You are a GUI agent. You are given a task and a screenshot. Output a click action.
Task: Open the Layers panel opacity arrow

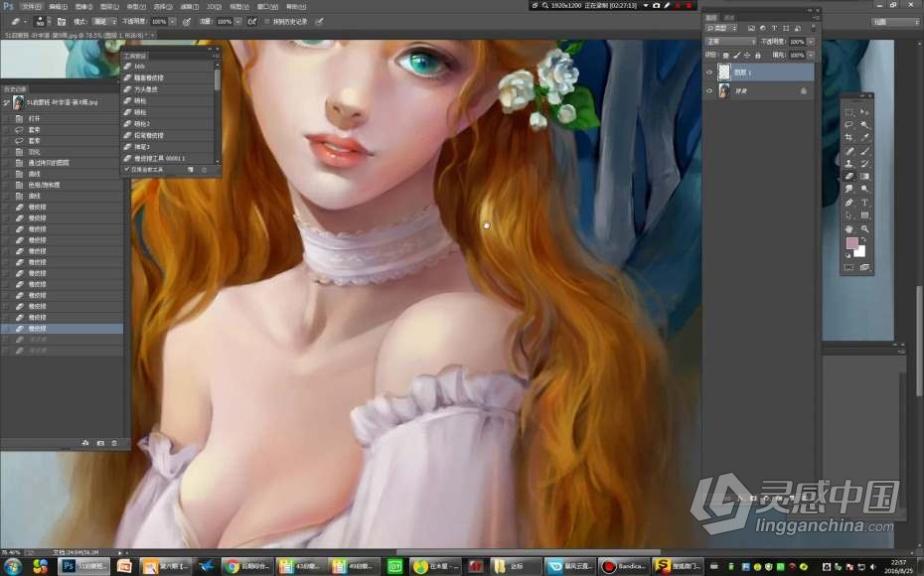pyautogui.click(x=811, y=42)
